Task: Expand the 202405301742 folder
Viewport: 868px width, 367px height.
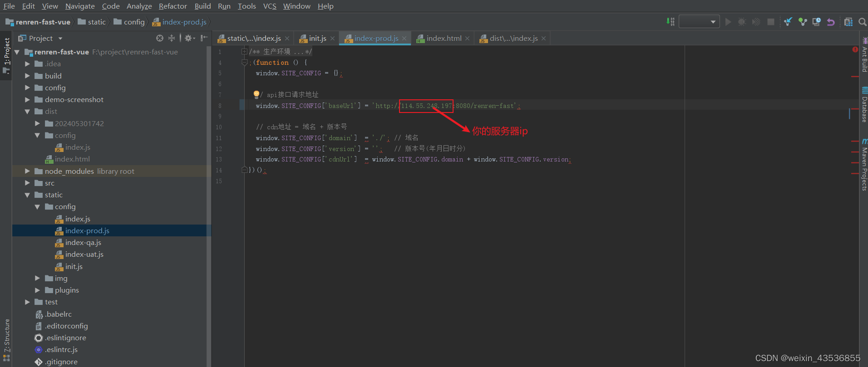Action: click(x=37, y=123)
